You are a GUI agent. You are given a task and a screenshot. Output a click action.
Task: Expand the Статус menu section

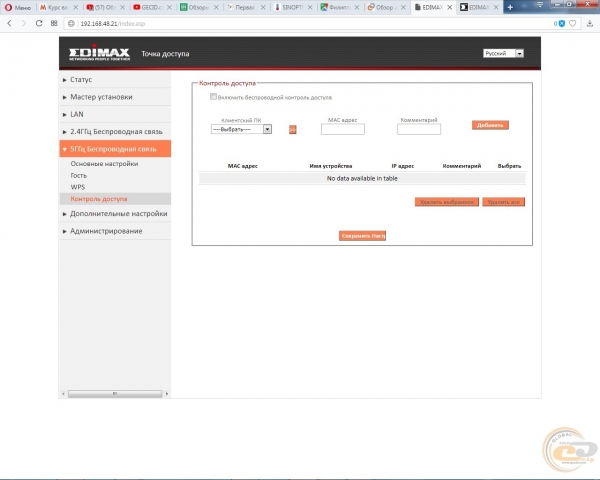[x=115, y=80]
